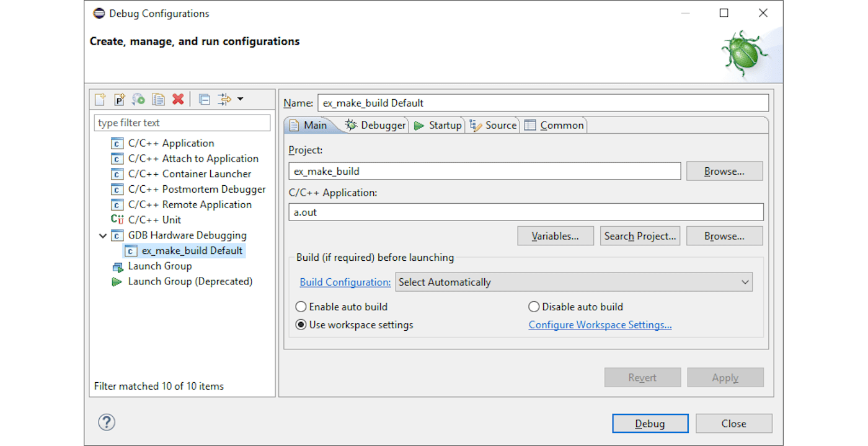This screenshot has width=868, height=446.
Task: Click the Revert button
Action: pyautogui.click(x=642, y=377)
